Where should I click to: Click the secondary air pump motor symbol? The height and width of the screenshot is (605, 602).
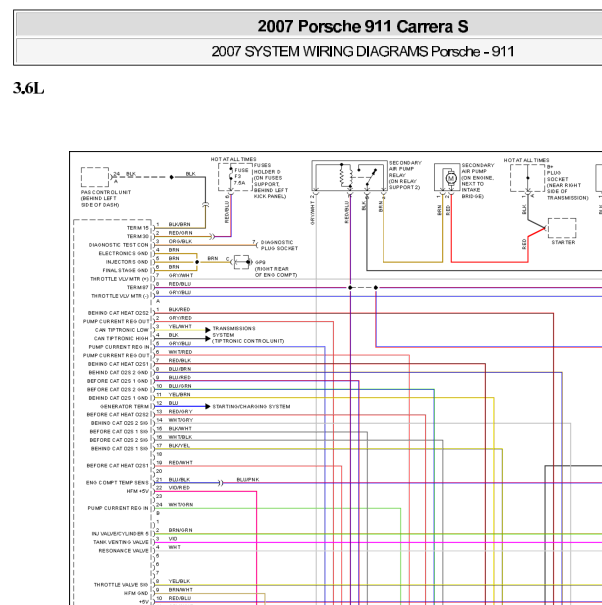point(451,178)
